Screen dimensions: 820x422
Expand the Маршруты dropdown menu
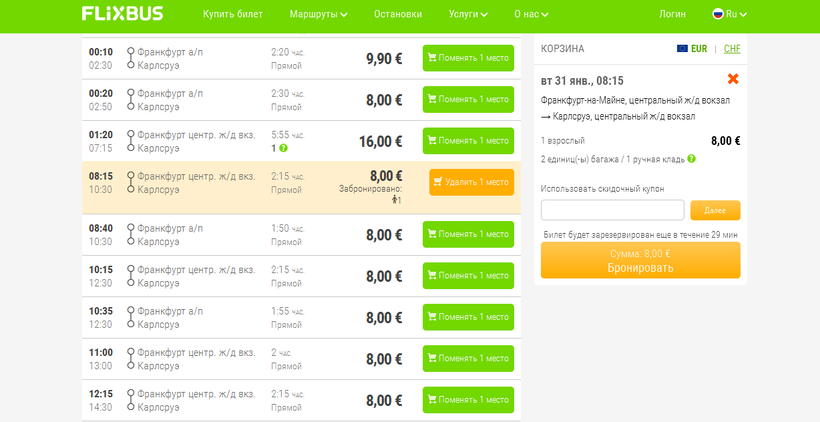[x=318, y=14]
